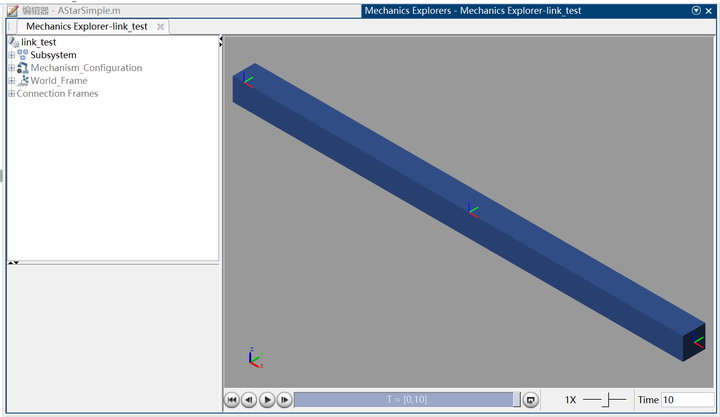
Task: Select Mechanism_Configuration tree label
Action: click(x=86, y=68)
